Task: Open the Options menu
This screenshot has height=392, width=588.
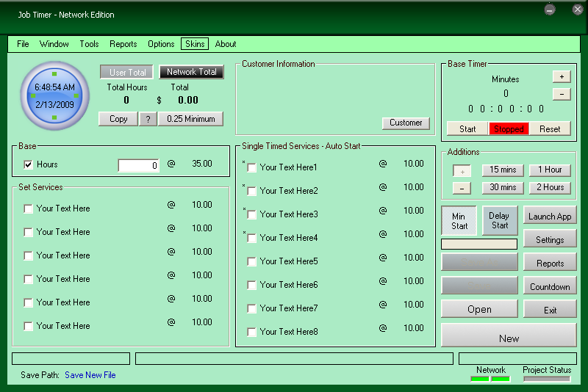Action: click(x=161, y=44)
